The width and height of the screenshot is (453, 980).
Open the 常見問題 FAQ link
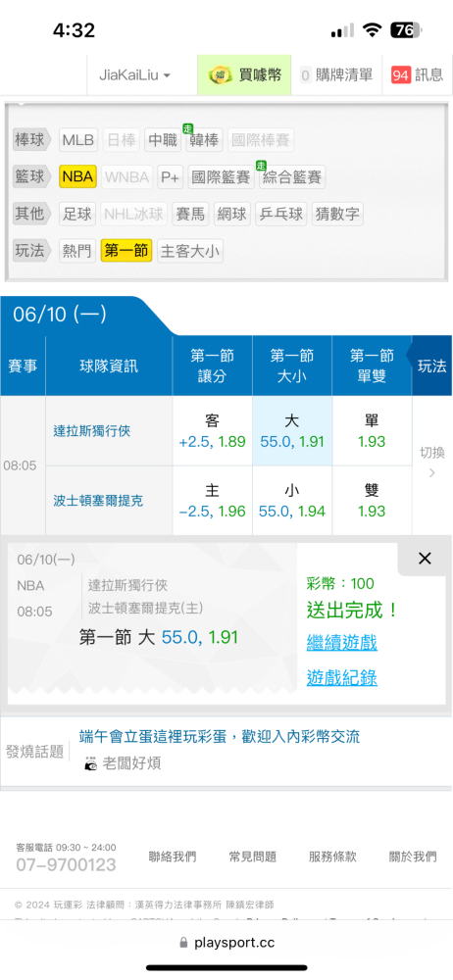click(x=253, y=857)
